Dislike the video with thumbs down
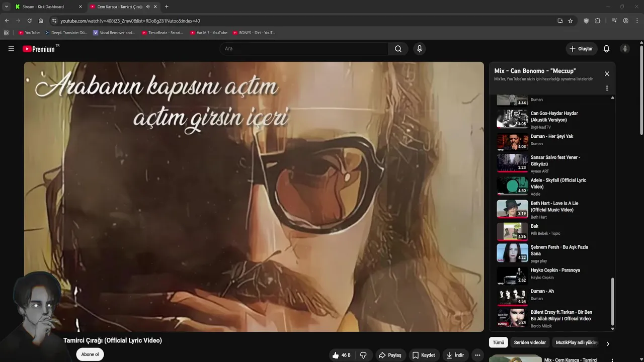Image resolution: width=644 pixels, height=362 pixels. coord(363,355)
